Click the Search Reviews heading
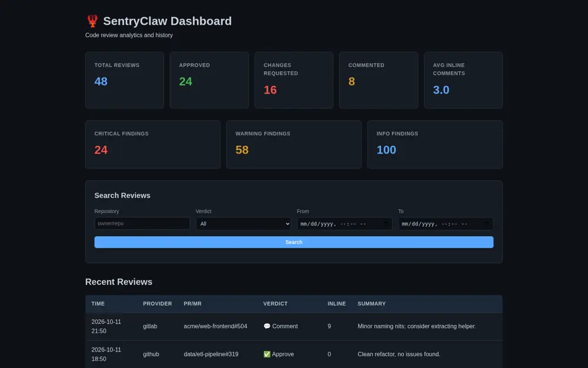 point(122,195)
